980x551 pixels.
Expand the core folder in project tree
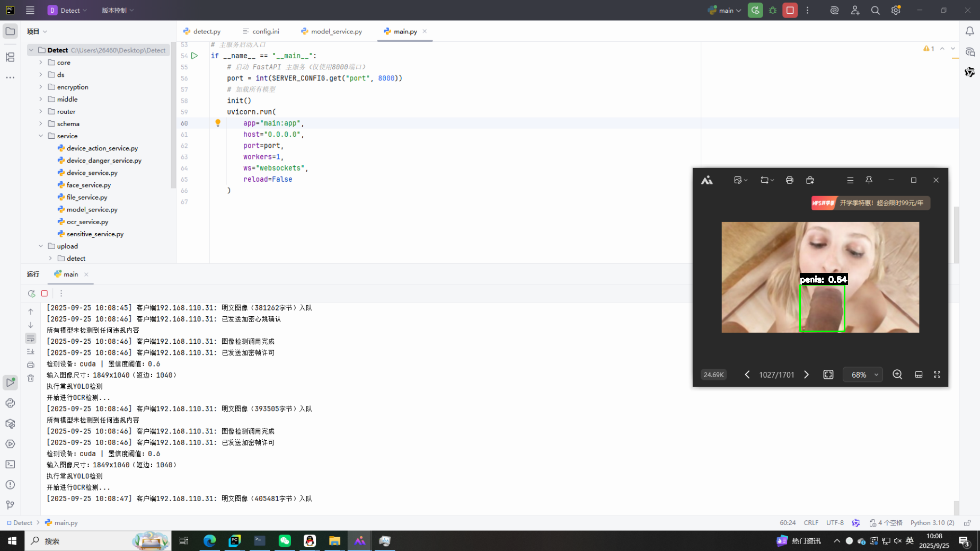click(x=41, y=63)
